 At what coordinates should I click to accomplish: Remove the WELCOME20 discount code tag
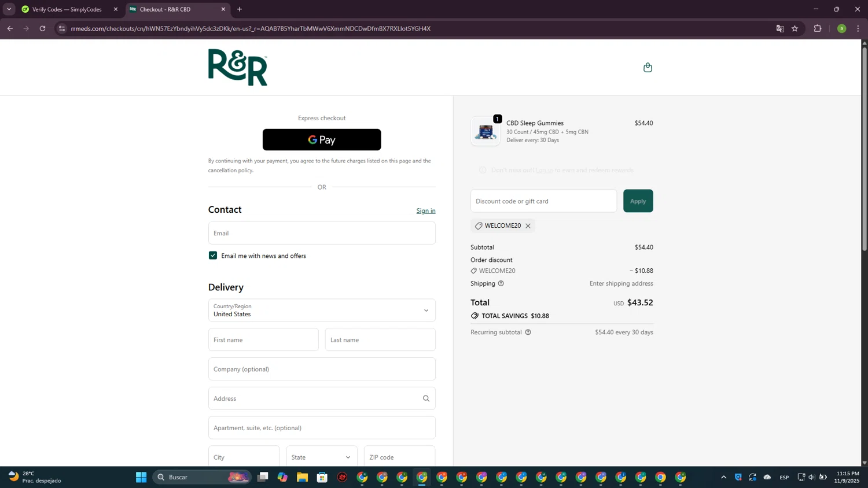[x=528, y=226]
